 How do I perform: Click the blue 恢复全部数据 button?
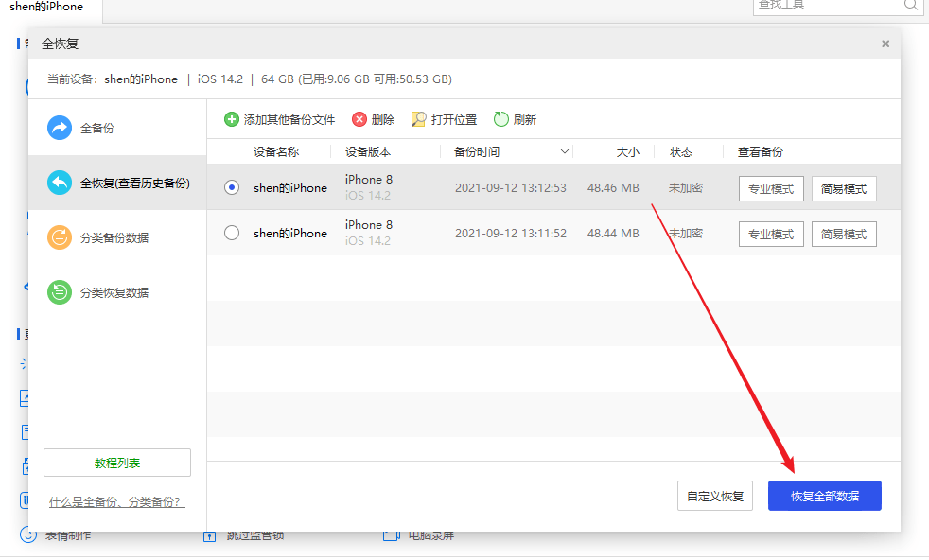point(825,496)
